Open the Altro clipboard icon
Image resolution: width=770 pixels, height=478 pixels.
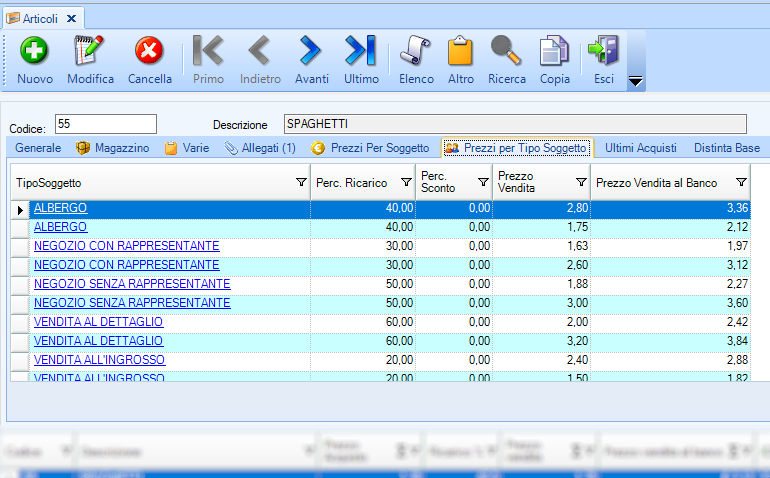461,51
